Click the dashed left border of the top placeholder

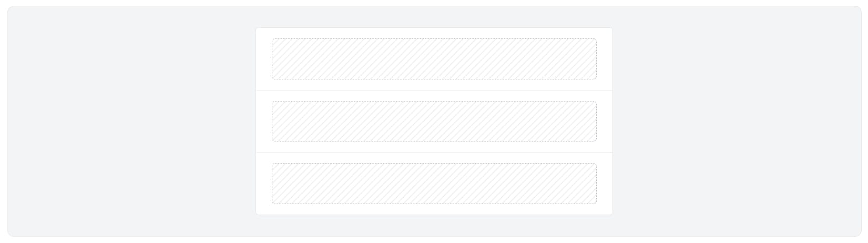[x=272, y=59]
